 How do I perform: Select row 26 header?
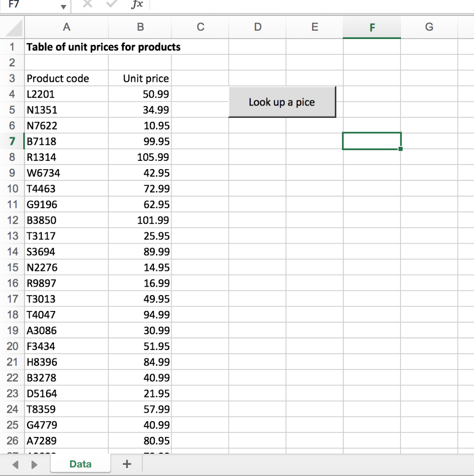pos(12,441)
